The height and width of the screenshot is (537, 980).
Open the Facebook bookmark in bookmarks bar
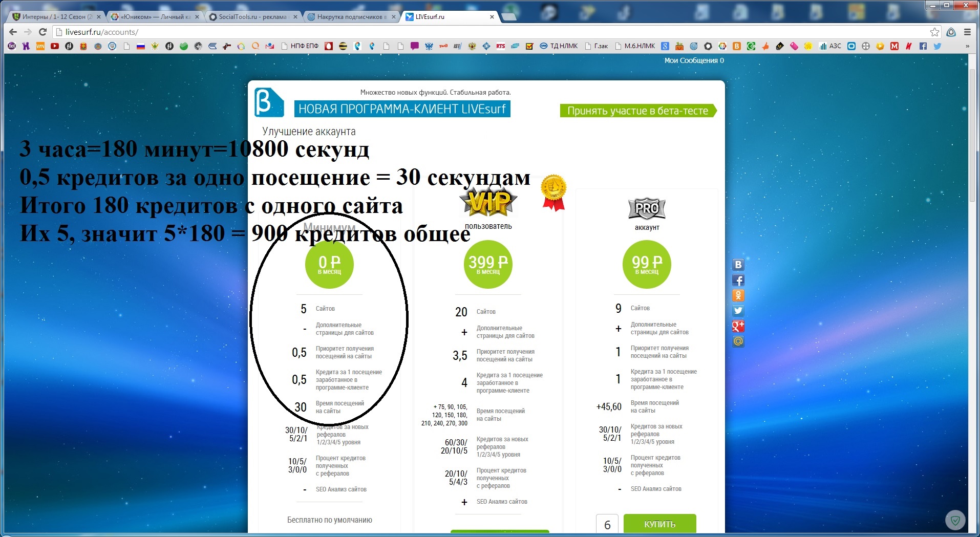(x=923, y=46)
